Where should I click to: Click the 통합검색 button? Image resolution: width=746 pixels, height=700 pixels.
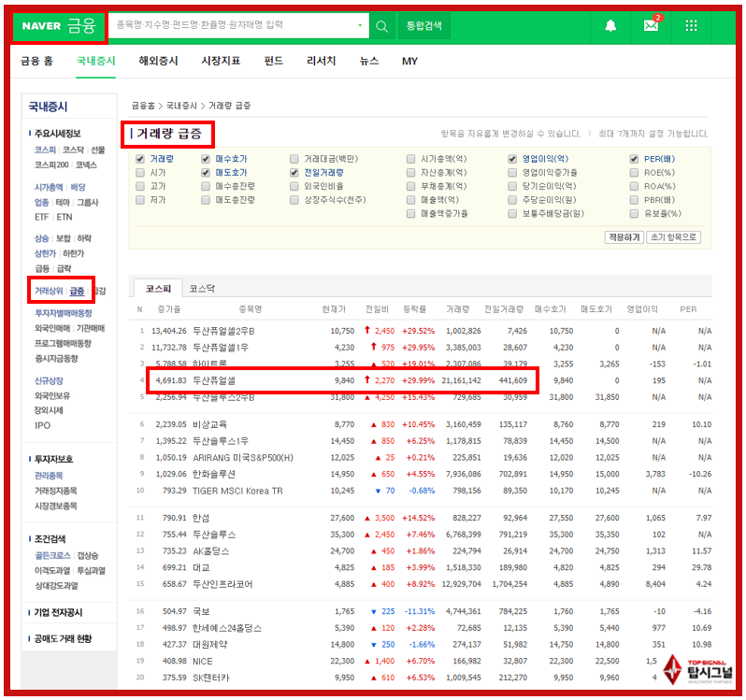pos(423,25)
